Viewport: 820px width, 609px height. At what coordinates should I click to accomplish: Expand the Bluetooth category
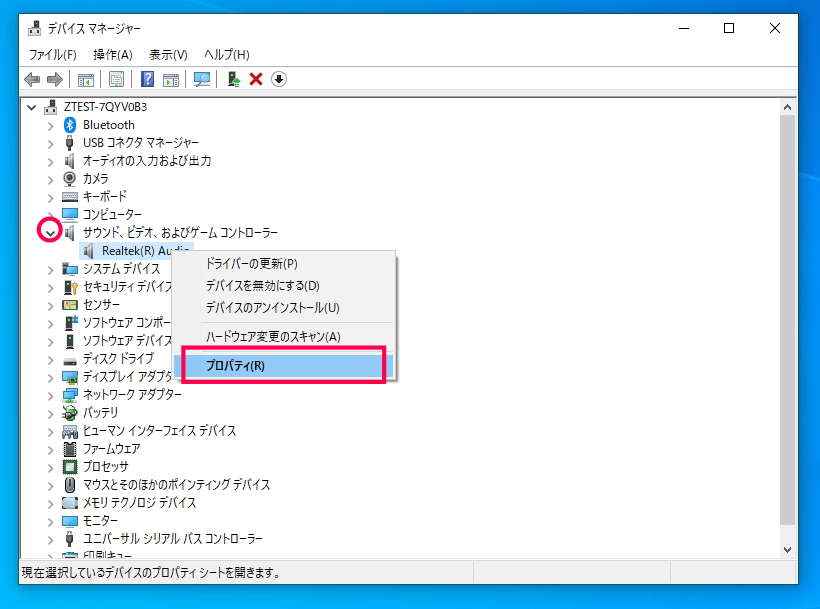click(x=50, y=126)
